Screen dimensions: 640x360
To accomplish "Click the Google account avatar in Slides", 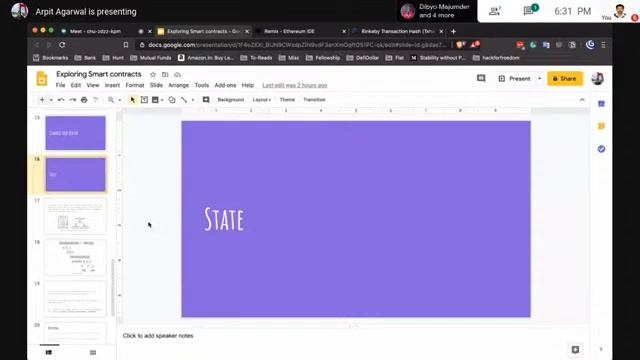I will 598,78.
